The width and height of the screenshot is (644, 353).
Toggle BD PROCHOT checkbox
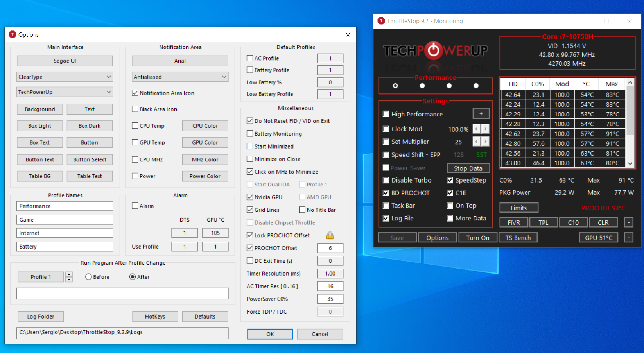pyautogui.click(x=386, y=193)
